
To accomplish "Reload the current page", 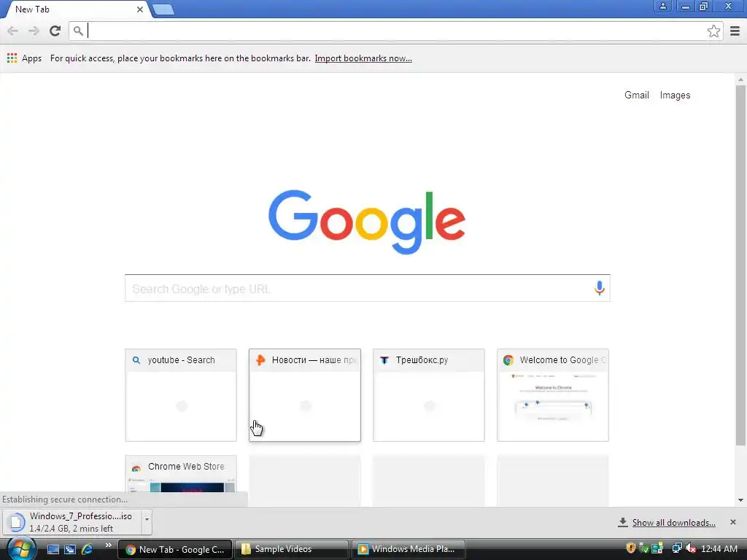I will 55,31.
